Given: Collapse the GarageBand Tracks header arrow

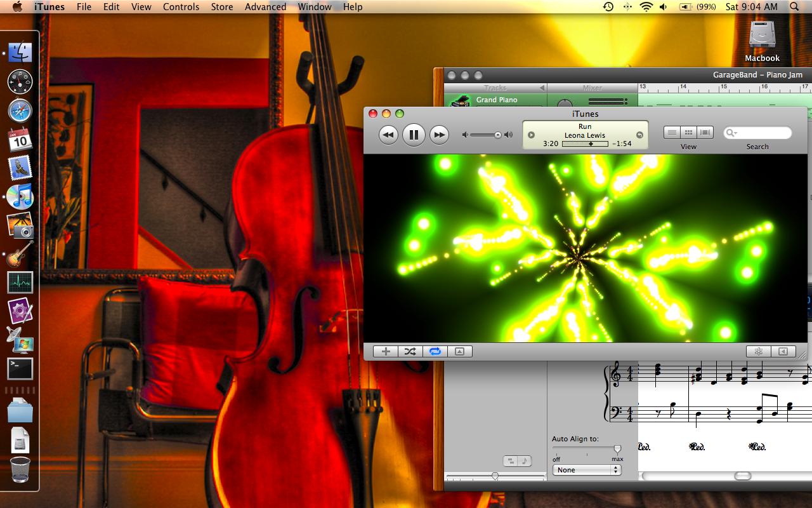Looking at the screenshot, I should (542, 88).
